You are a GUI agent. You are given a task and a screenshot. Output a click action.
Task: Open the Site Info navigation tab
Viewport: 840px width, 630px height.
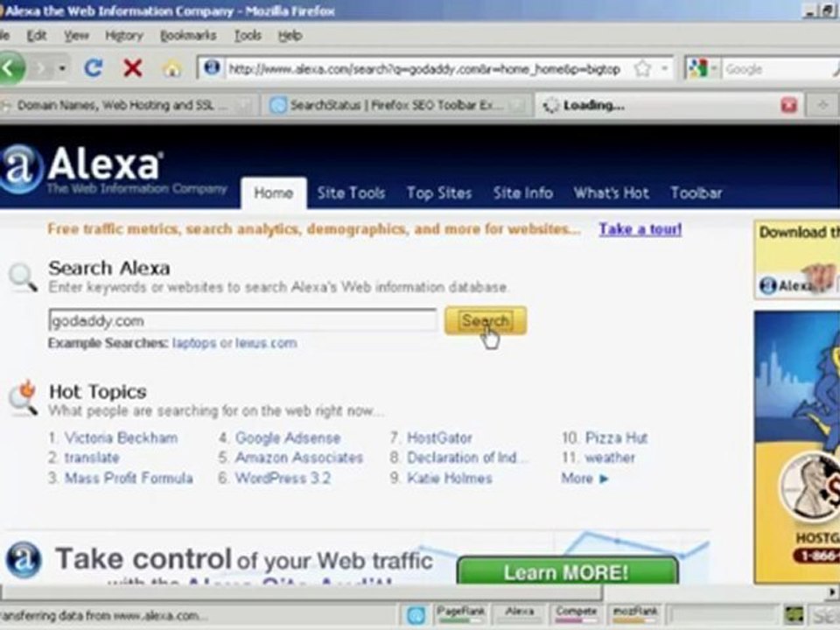[x=523, y=193]
